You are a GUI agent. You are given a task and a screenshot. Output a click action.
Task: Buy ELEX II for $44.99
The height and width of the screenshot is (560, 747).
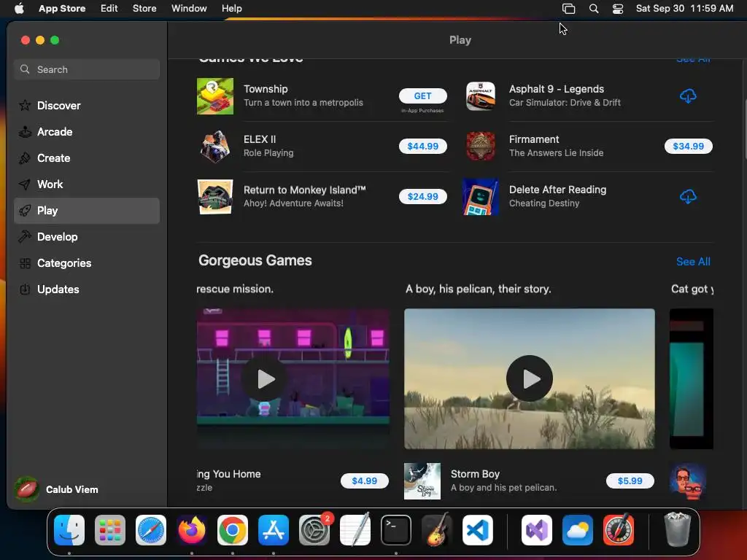point(422,146)
